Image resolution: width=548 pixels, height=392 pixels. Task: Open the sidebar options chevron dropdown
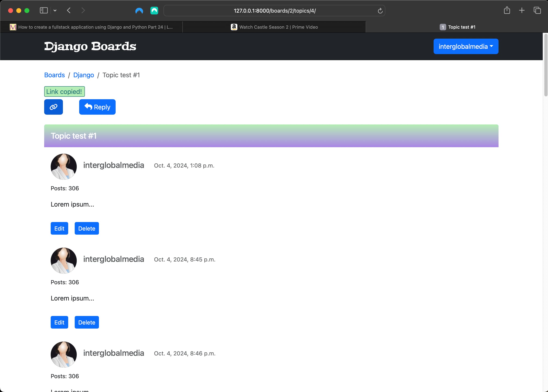55,10
